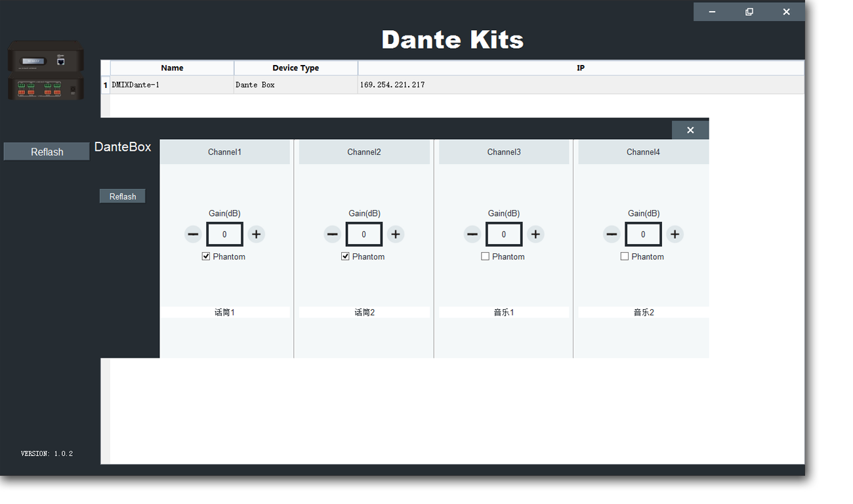Click the VERSION: 1.0.2 label
The height and width of the screenshot is (504, 853).
[47, 453]
